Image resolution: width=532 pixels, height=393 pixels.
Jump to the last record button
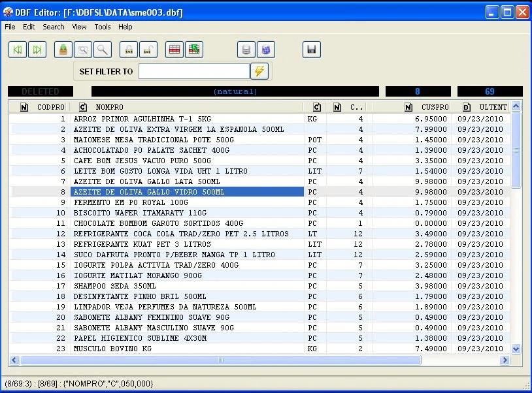coord(37,50)
